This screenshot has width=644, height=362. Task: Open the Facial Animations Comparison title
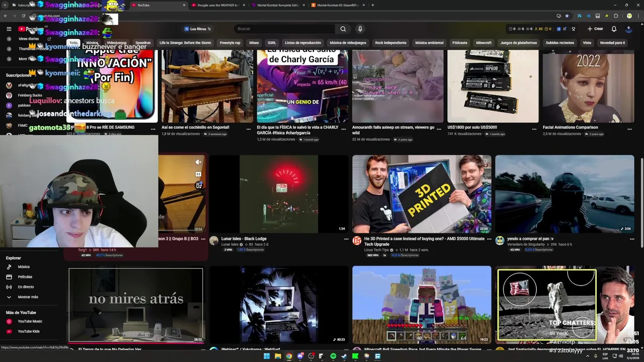pyautogui.click(x=570, y=127)
